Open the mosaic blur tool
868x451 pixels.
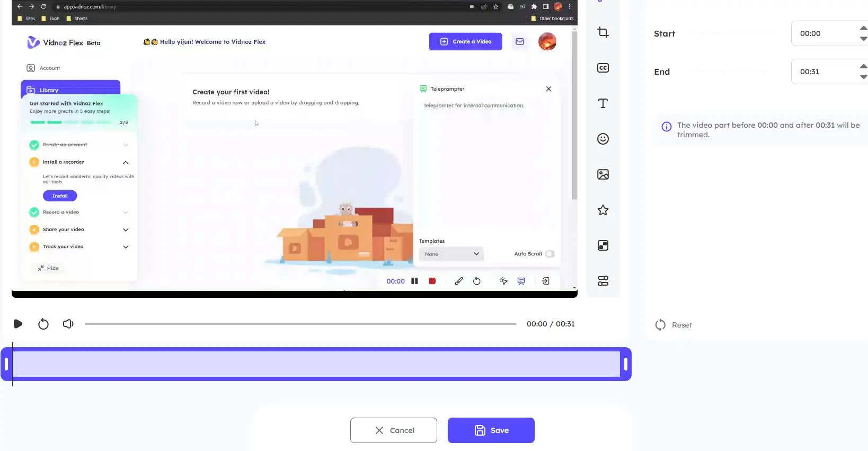[x=603, y=245]
